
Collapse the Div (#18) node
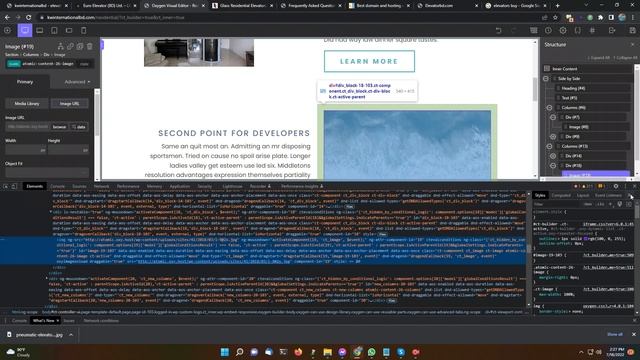pos(553,166)
